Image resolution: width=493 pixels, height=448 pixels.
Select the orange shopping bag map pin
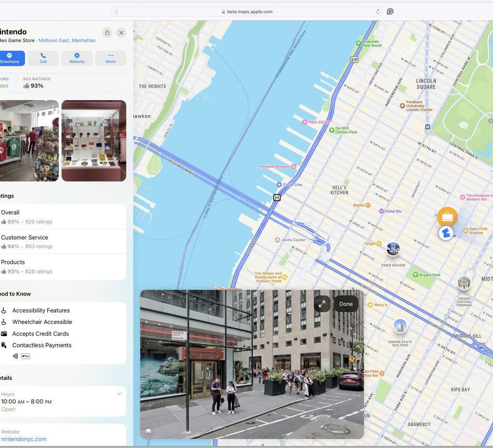[x=447, y=217]
